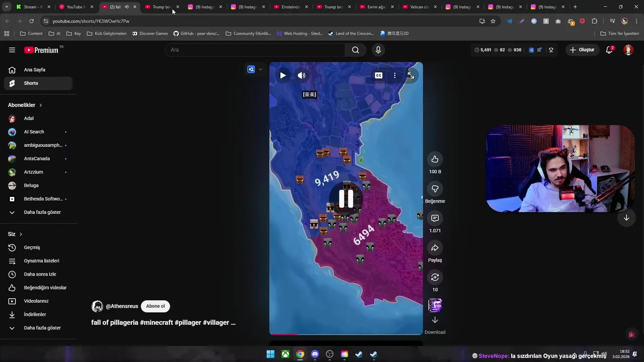Image resolution: width=644 pixels, height=362 pixels.
Task: Open Geçmiş watch history
Action: click(38, 247)
